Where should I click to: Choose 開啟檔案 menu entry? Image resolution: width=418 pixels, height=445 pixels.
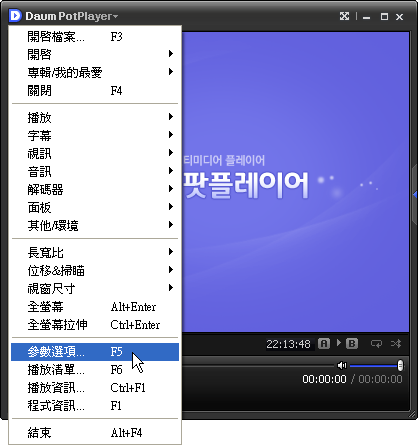click(x=95, y=36)
